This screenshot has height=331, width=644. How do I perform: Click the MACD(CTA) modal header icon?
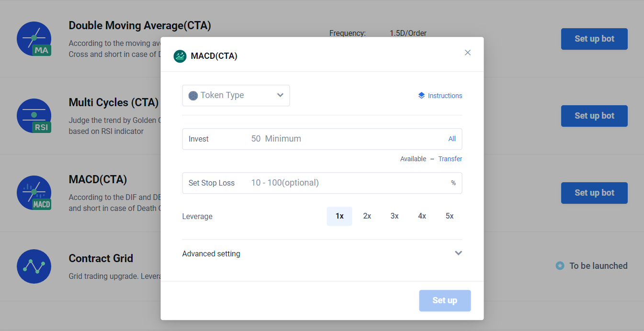coord(180,56)
